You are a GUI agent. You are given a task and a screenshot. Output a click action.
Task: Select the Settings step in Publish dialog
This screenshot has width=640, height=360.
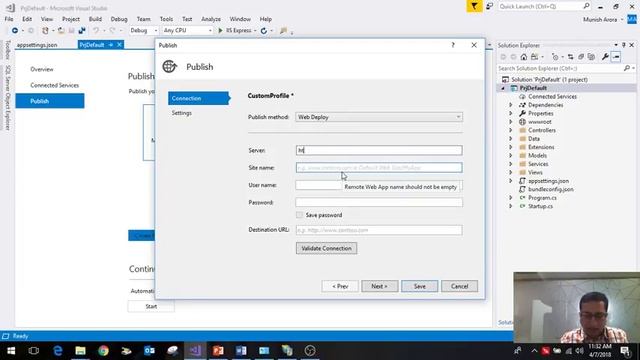point(182,113)
